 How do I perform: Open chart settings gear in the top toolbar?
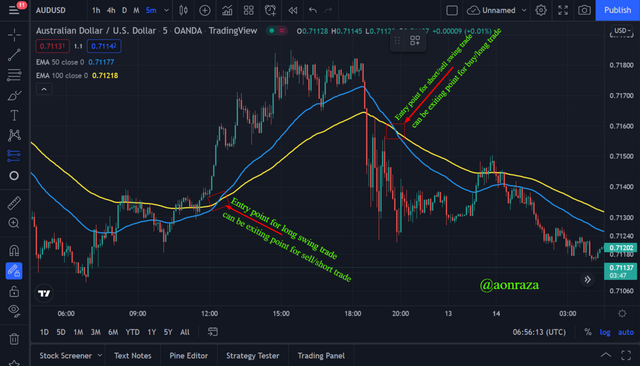click(541, 10)
